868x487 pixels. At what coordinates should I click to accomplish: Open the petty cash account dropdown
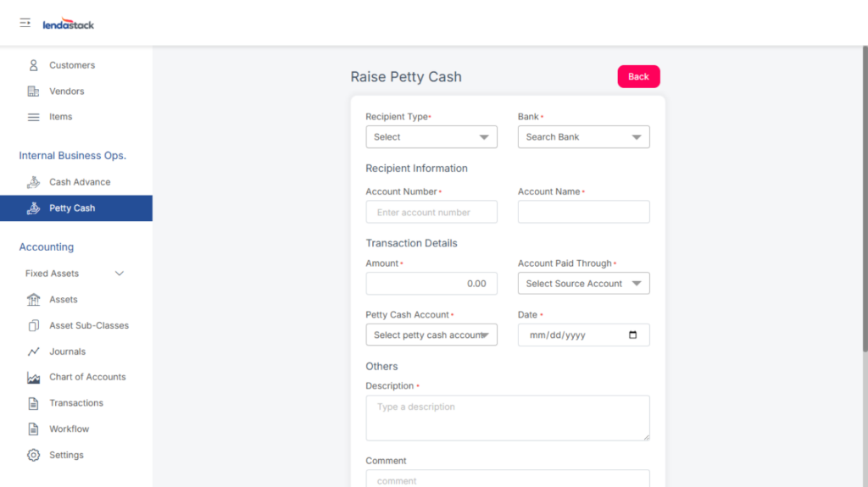pos(431,335)
